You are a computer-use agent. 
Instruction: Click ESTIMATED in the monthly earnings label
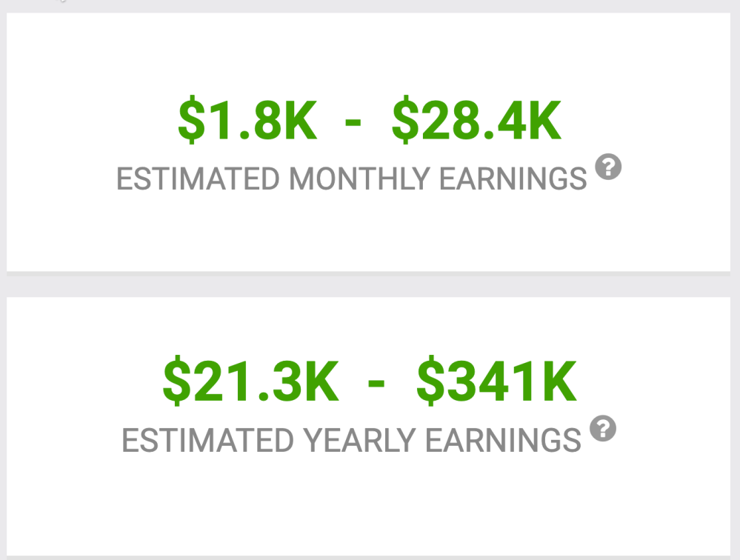click(x=198, y=179)
